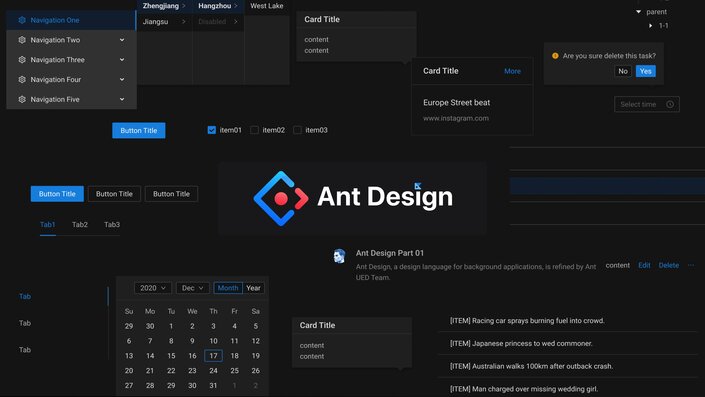
Task: Click the avatar next to Ant Design Part 01
Action: point(339,256)
